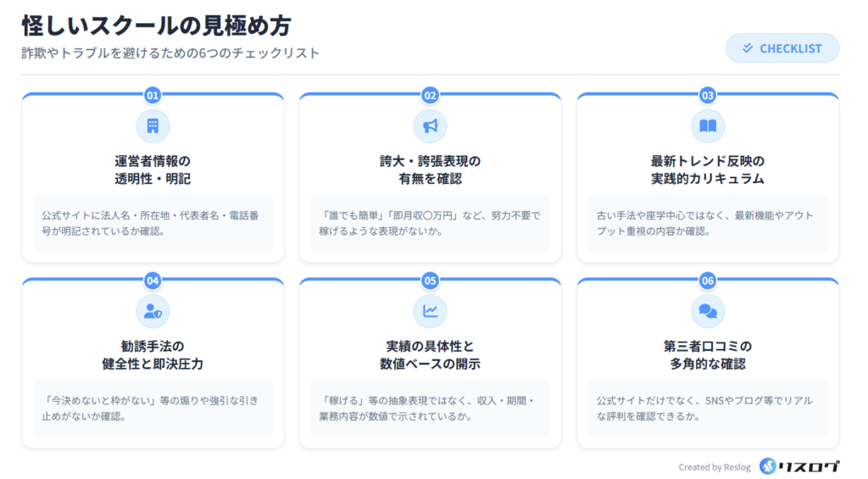
Task: Click the description text under 勧誘手法の健全性と即決圧力
Action: pos(153,408)
